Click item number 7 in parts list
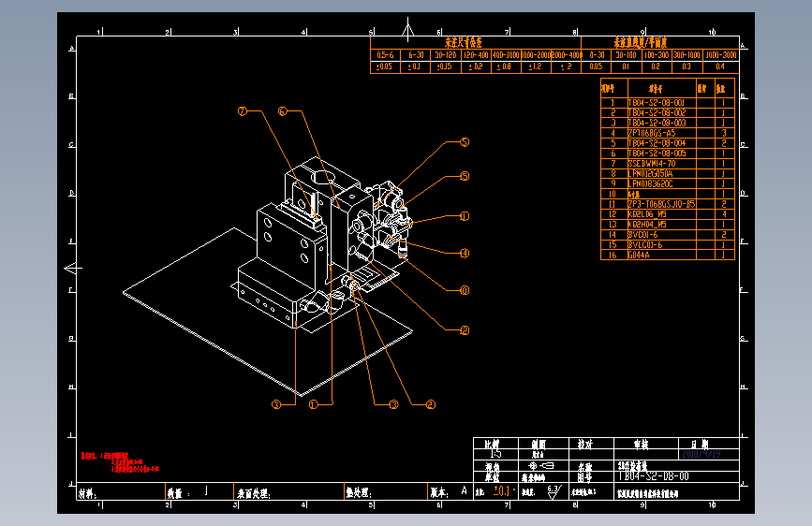 613,164
